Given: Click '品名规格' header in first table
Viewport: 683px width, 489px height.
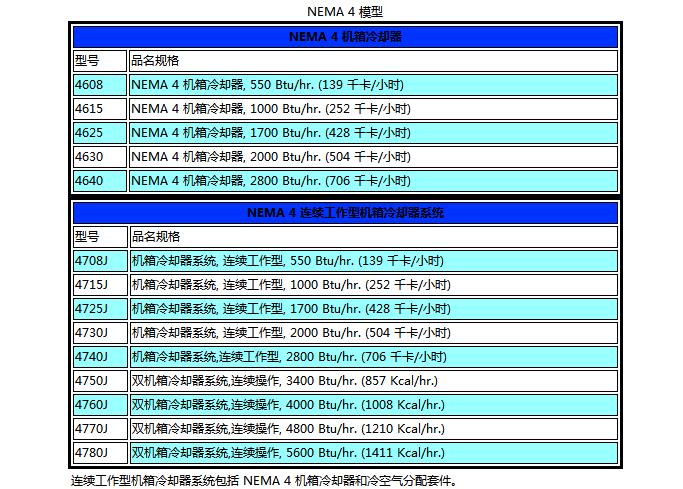Looking at the screenshot, I should 374,61.
